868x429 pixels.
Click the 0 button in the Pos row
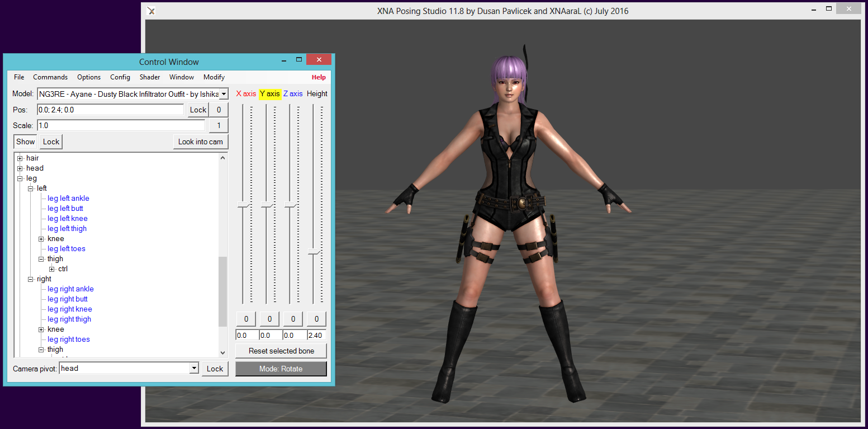219,110
